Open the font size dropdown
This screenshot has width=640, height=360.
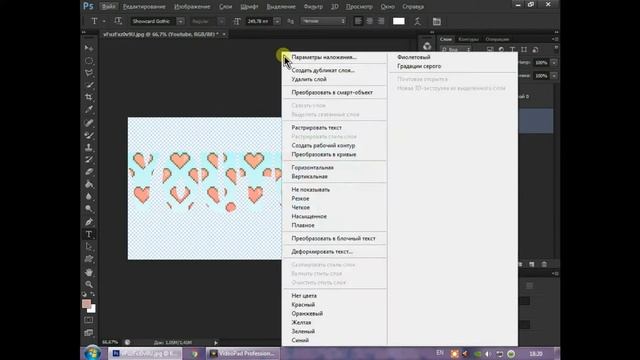pos(277,21)
